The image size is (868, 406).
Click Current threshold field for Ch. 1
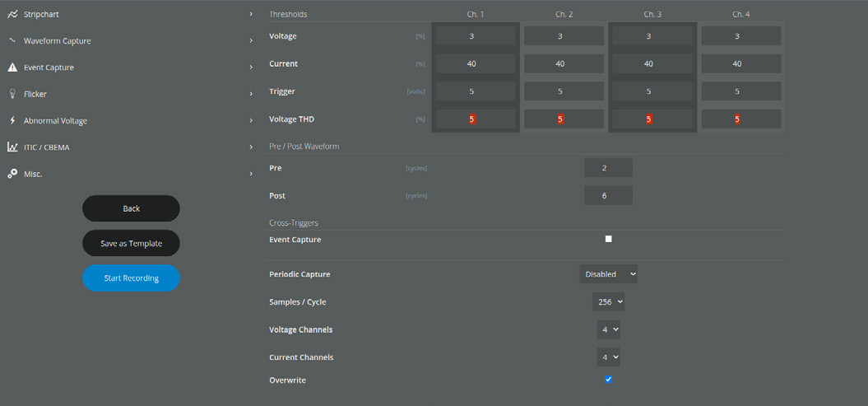[476, 63]
